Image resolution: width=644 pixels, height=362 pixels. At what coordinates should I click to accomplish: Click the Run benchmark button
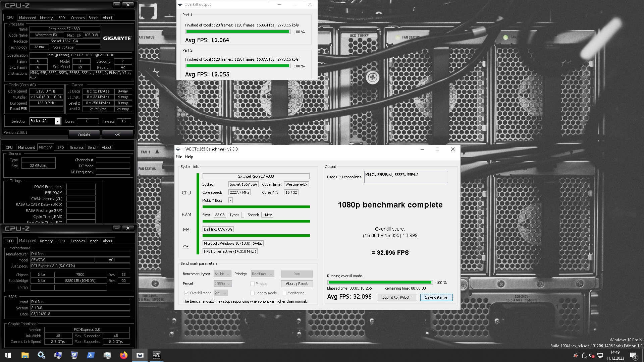(x=297, y=274)
